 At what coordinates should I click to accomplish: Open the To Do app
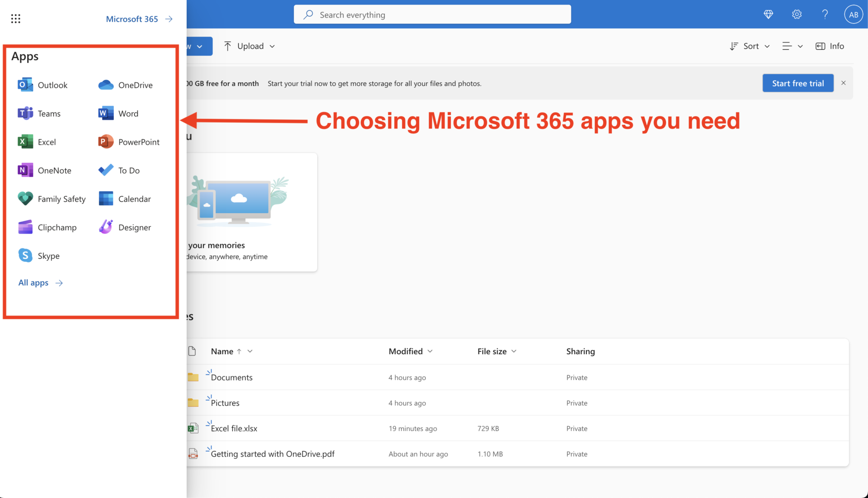128,170
